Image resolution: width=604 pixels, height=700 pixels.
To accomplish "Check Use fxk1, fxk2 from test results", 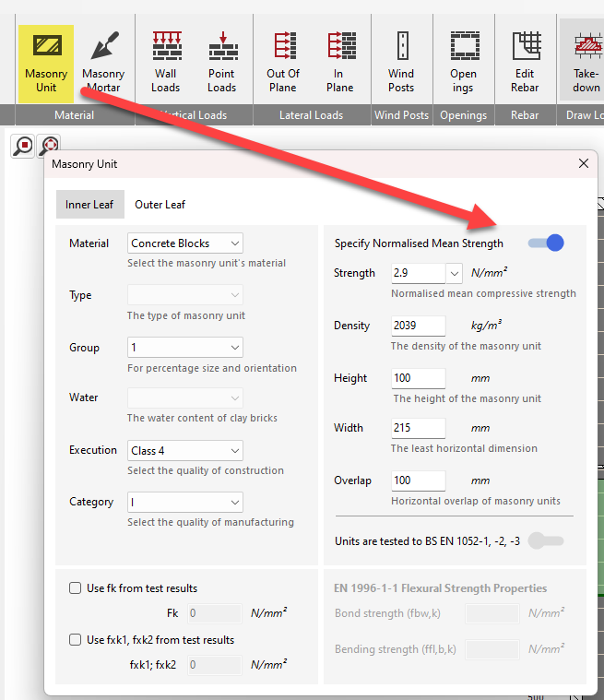I will 76,640.
